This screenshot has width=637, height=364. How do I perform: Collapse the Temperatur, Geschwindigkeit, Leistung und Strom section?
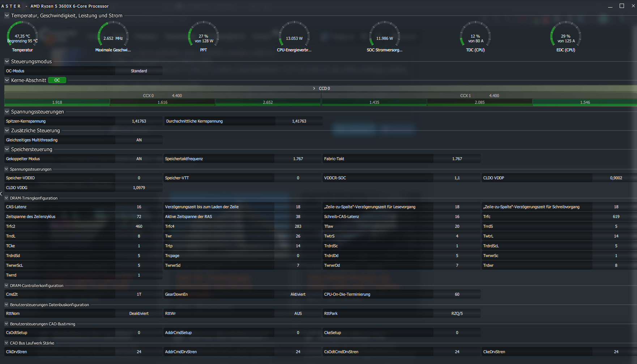[x=7, y=16]
